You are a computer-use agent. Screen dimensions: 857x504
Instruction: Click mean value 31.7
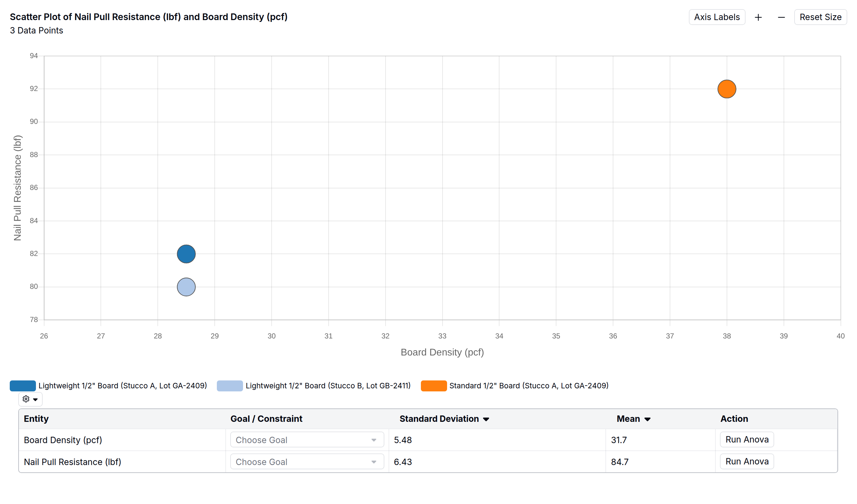pos(619,440)
